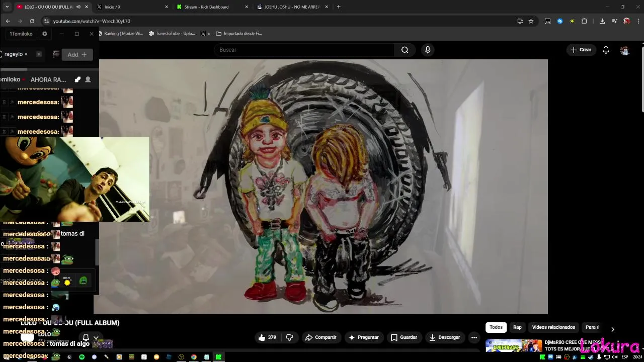Select the Rap filter chip
Screen dimensions: 644x362
point(517,327)
